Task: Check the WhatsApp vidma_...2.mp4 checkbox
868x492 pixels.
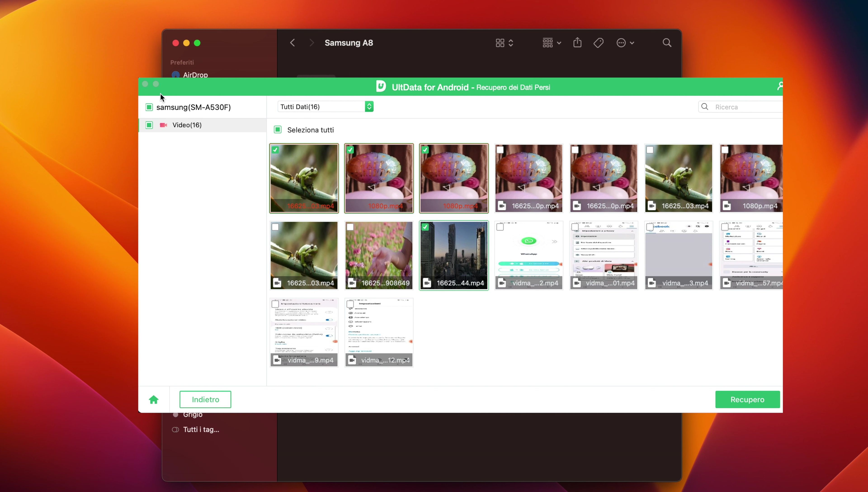Action: [x=500, y=227]
